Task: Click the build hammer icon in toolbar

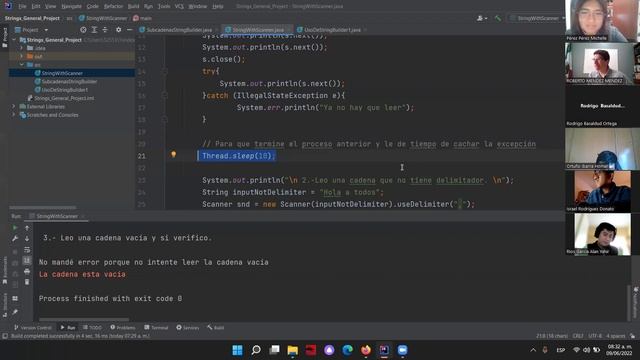Action: point(498,18)
